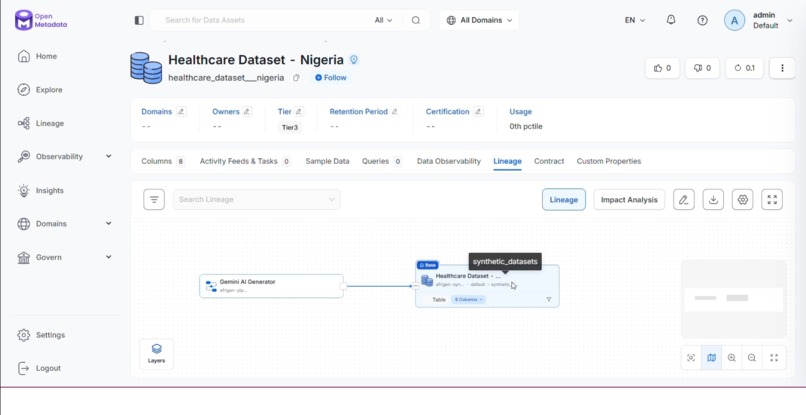Image resolution: width=806 pixels, height=415 pixels.
Task: Click the location badge beside dataset title
Action: pyautogui.click(x=353, y=60)
